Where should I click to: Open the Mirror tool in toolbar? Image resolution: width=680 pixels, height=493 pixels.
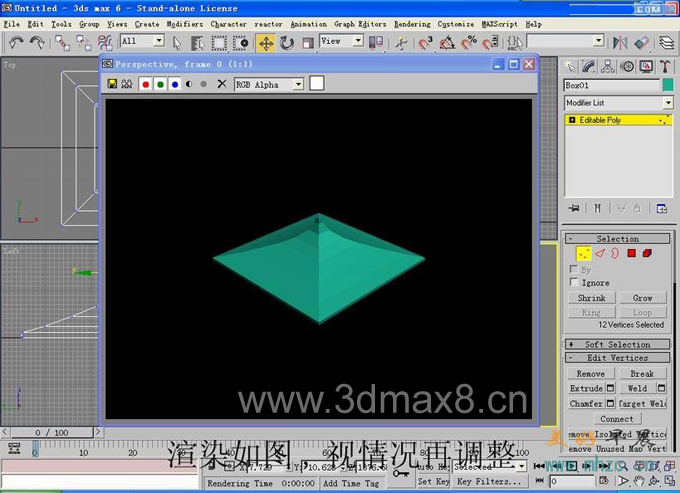[620, 42]
